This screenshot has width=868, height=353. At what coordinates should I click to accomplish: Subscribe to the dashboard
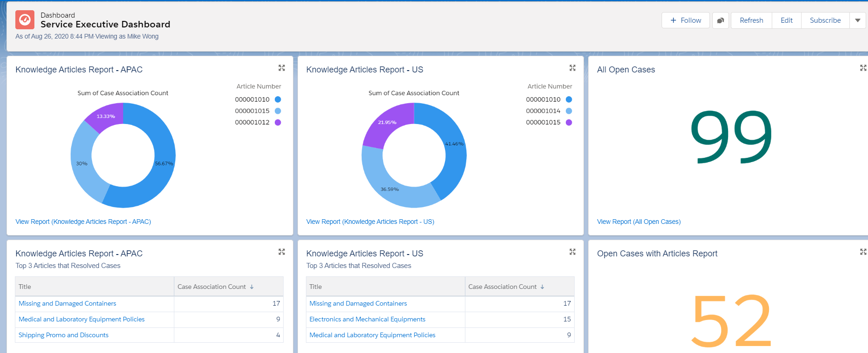[825, 20]
